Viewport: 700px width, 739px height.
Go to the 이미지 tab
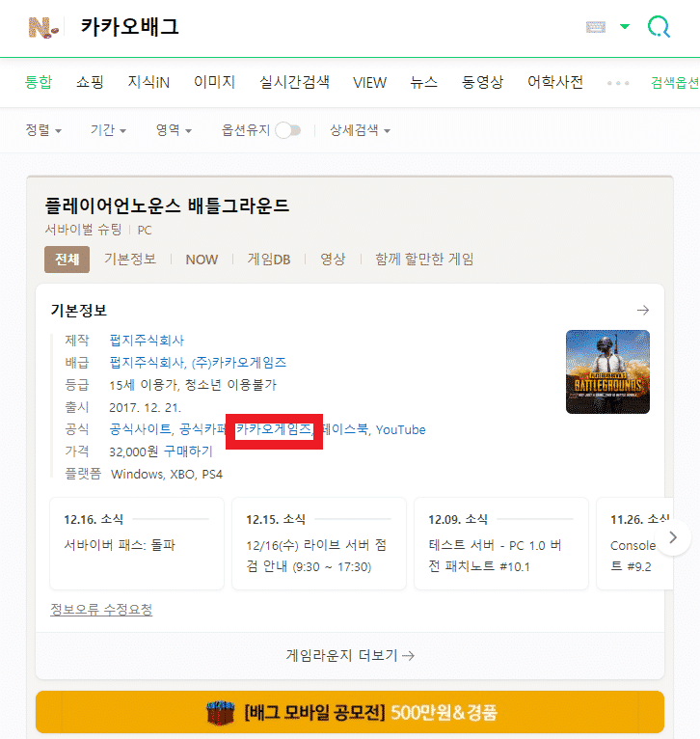click(x=214, y=82)
